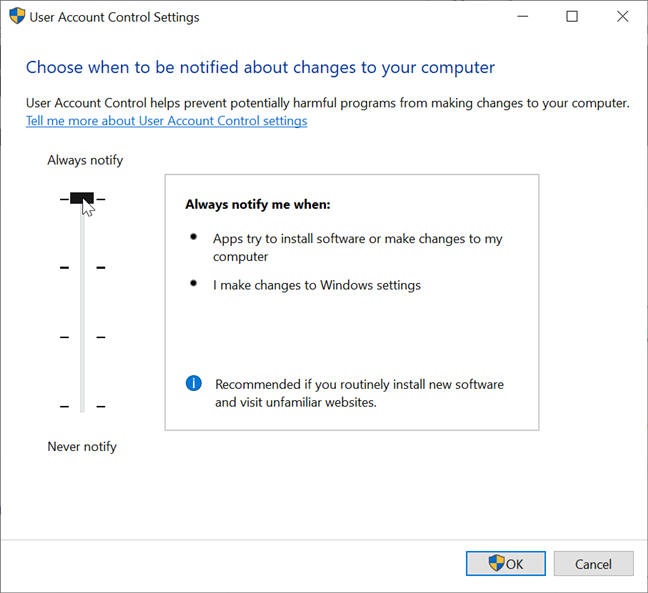Click 'User Account Control helps prevent' description text

[x=327, y=103]
